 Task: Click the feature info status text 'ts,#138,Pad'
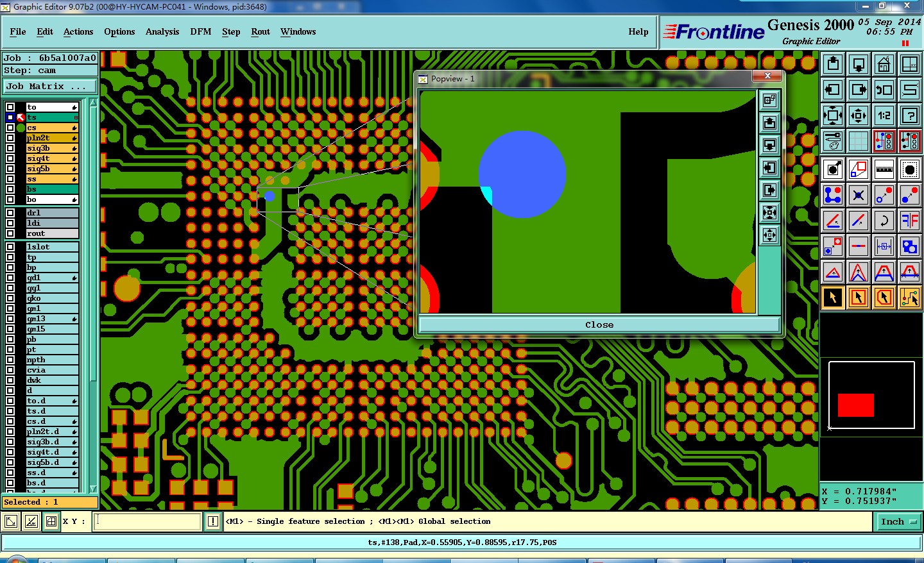click(394, 542)
